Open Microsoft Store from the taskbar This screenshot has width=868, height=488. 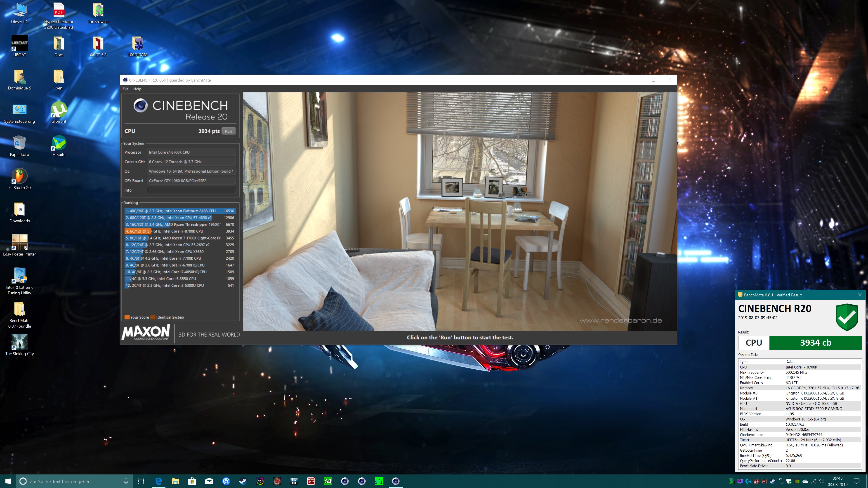pyautogui.click(x=192, y=481)
